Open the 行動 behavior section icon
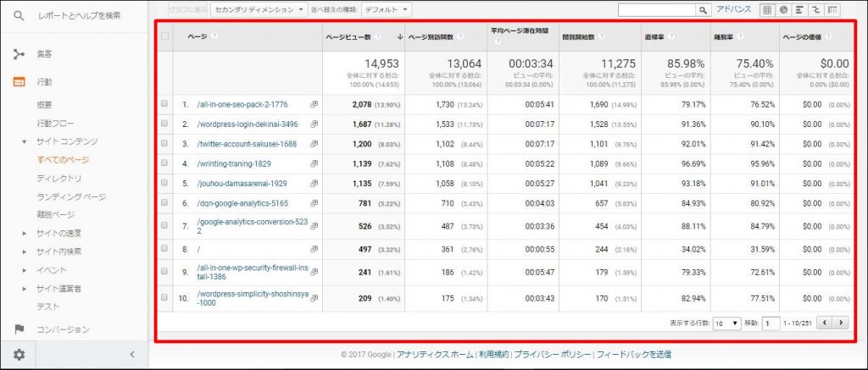Viewport: 868px width, 370px height. click(x=19, y=82)
